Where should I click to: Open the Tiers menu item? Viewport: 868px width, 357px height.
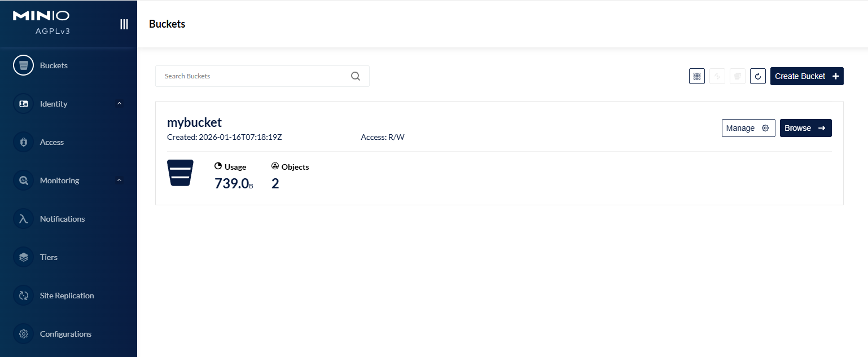68,257
